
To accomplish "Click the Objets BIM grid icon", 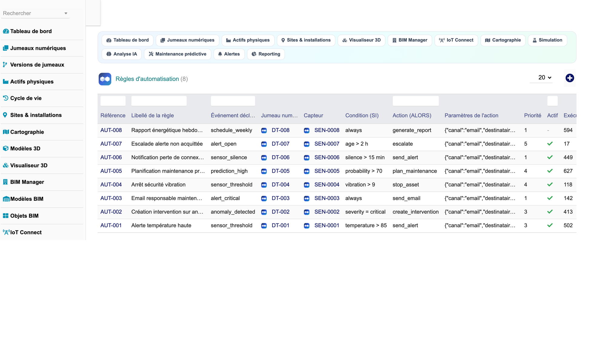I will pos(5,216).
